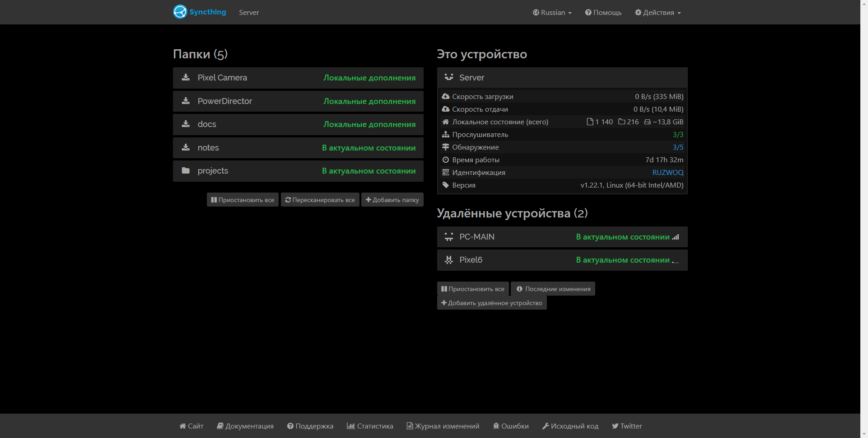868x438 pixels.
Task: Click Последние изменения button
Action: coord(553,289)
